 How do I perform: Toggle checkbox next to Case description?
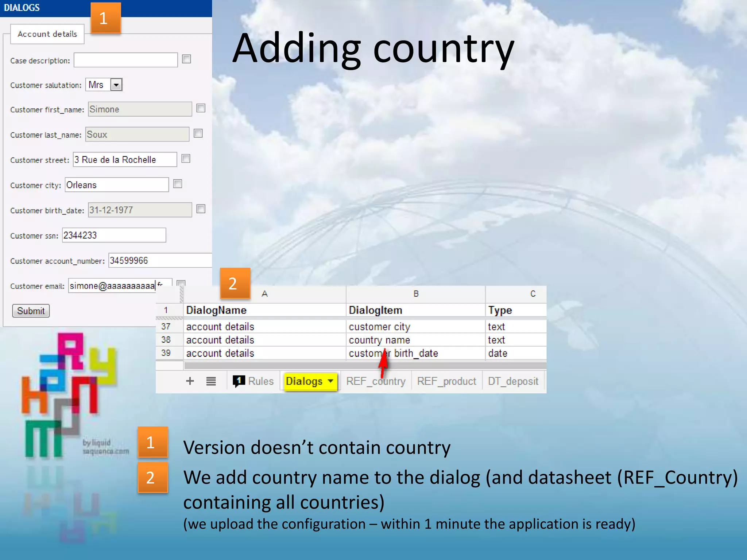click(x=186, y=59)
